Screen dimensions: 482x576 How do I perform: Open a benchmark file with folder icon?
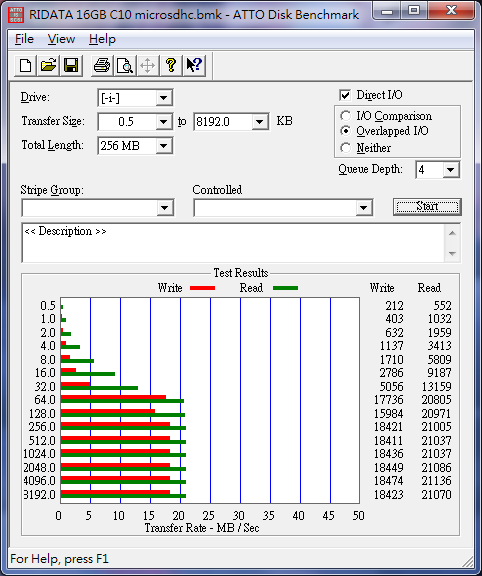48,66
